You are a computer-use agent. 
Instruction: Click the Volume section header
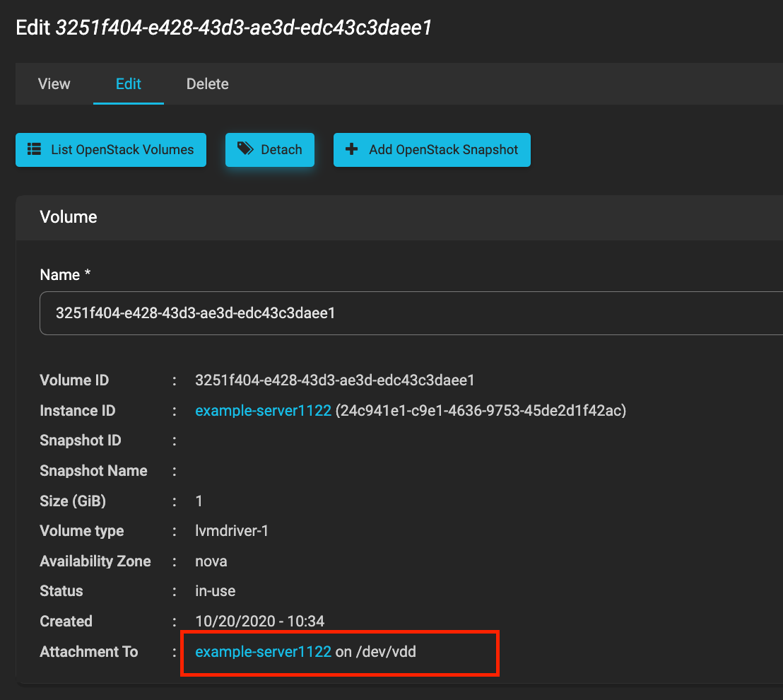pyautogui.click(x=69, y=217)
